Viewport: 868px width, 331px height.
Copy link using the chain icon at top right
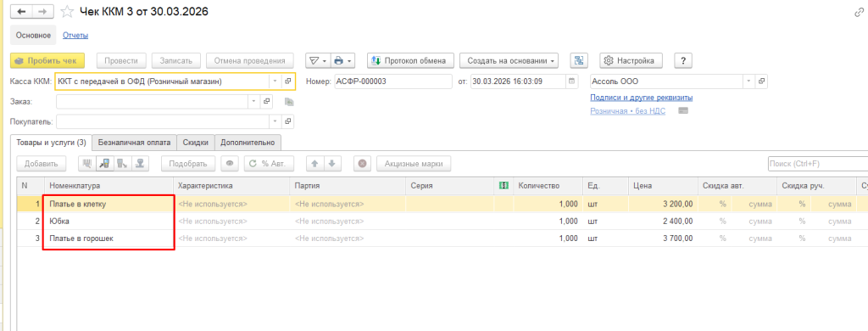coord(859,12)
